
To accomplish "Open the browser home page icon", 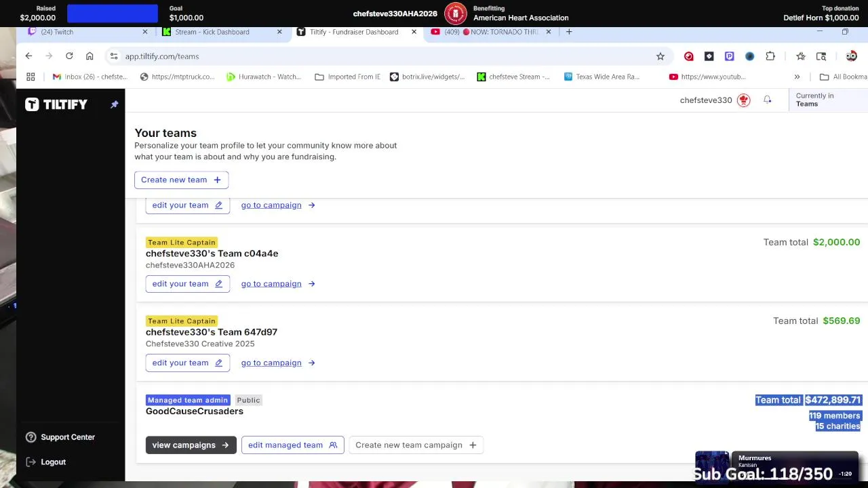I will tap(90, 56).
